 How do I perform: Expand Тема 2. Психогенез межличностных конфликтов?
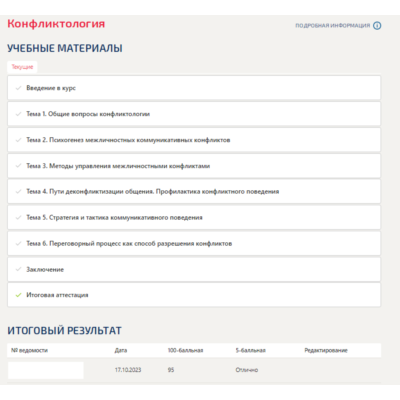click(194, 140)
